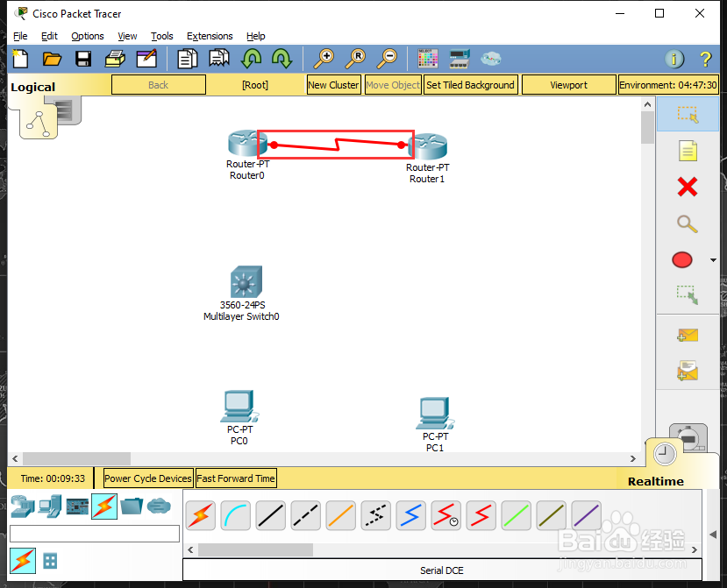727x588 pixels.
Task: Click the [Root] navigation button
Action: coord(255,85)
